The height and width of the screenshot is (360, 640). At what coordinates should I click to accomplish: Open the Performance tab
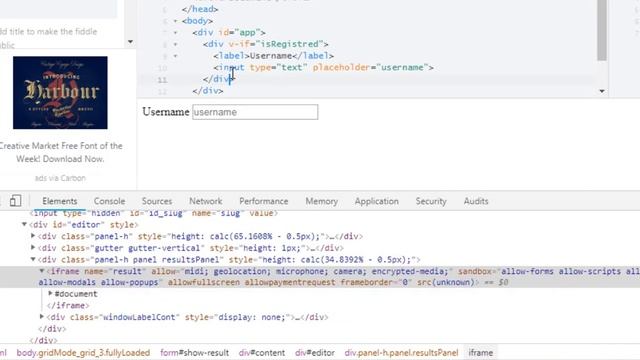pos(264,201)
